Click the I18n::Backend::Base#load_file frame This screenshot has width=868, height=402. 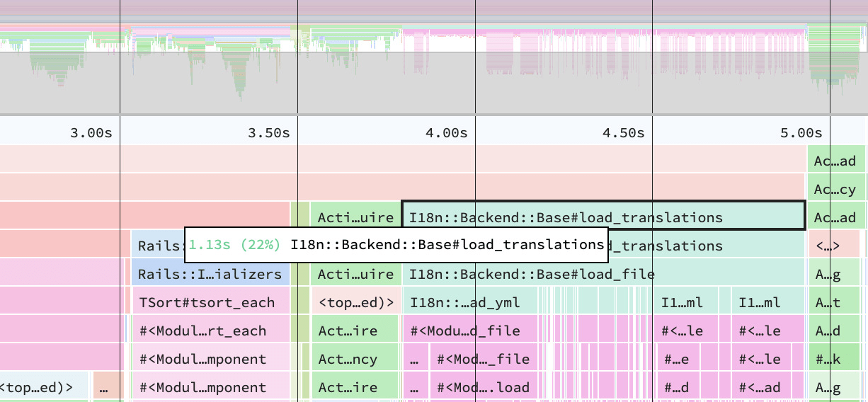[604, 273]
